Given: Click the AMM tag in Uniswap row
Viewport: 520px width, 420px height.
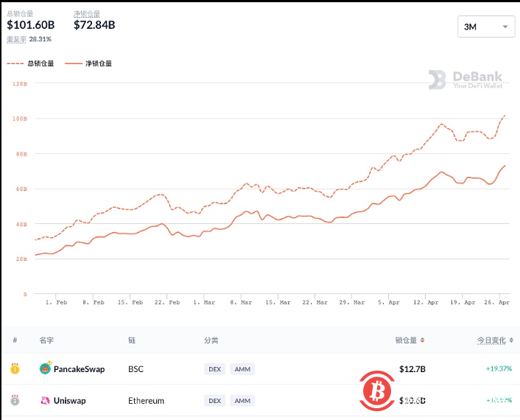Looking at the screenshot, I should [x=242, y=401].
